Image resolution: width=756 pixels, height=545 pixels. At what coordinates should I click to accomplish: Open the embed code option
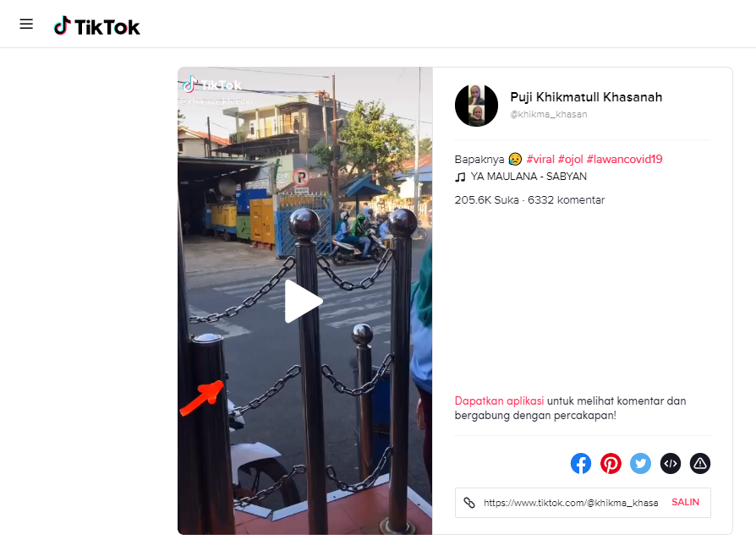coord(670,463)
